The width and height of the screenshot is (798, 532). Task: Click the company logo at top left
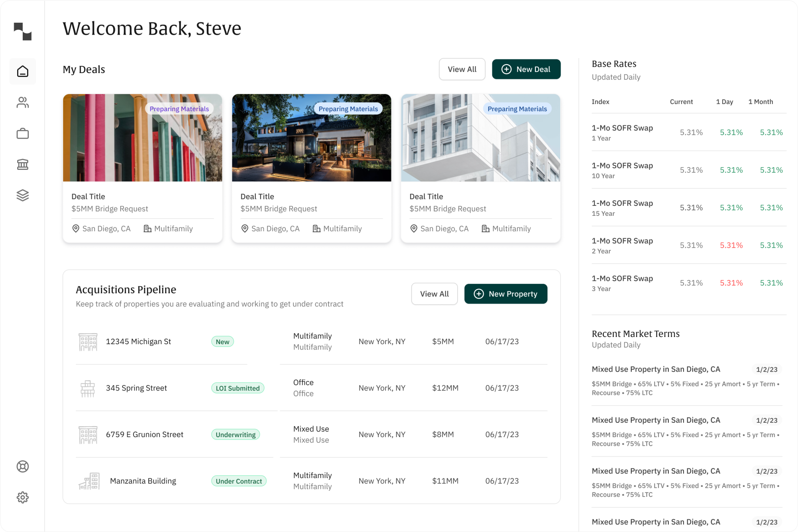click(x=23, y=32)
